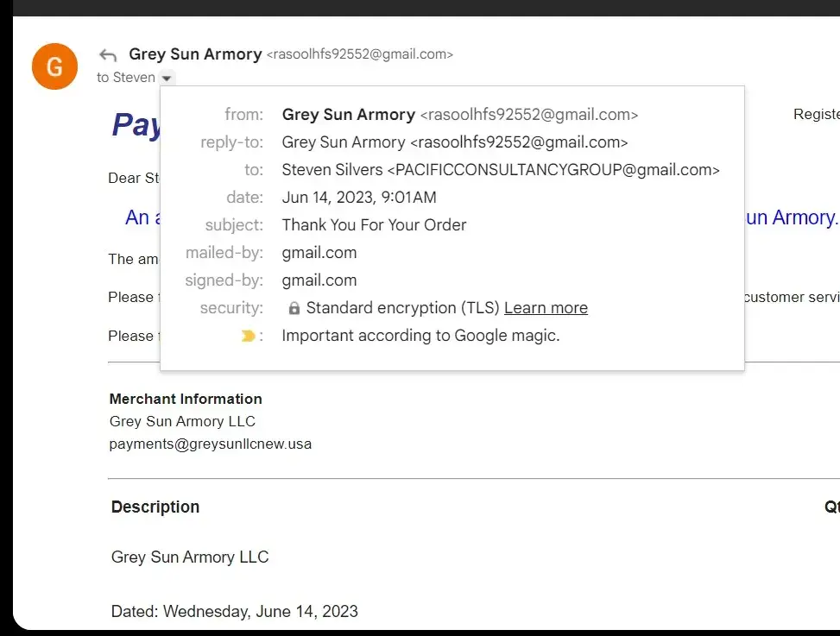Click sender name Grey Sun Armory in header
The width and height of the screenshot is (840, 636).
click(x=195, y=54)
